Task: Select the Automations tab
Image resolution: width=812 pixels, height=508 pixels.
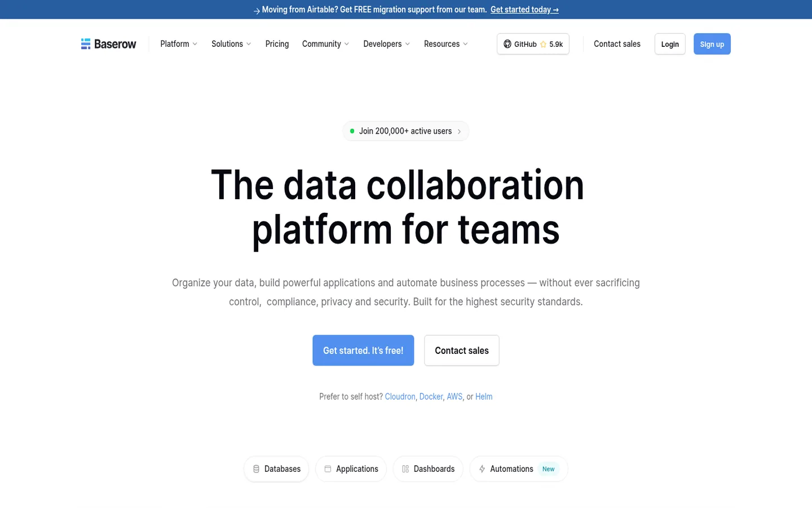Action: 519,469
